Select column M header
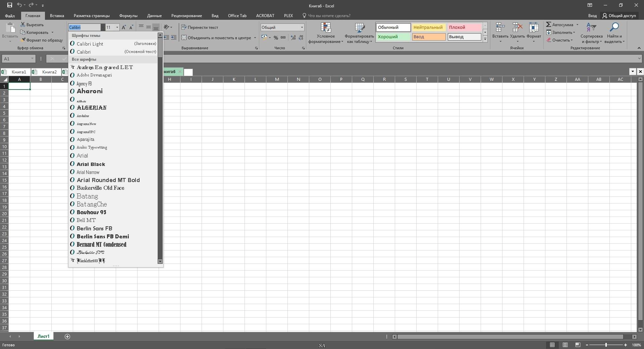Image resolution: width=644 pixels, height=349 pixels. 277,79
